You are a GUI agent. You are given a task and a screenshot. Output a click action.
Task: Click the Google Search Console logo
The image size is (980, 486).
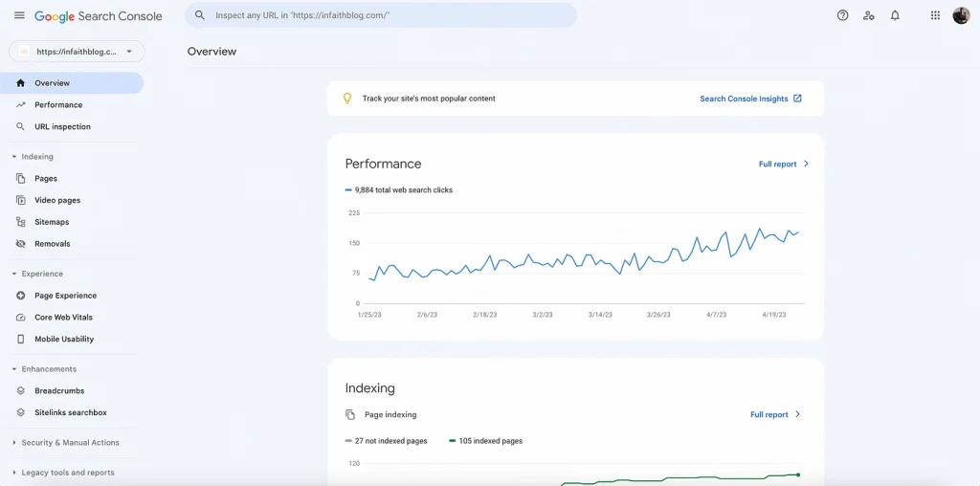(99, 16)
